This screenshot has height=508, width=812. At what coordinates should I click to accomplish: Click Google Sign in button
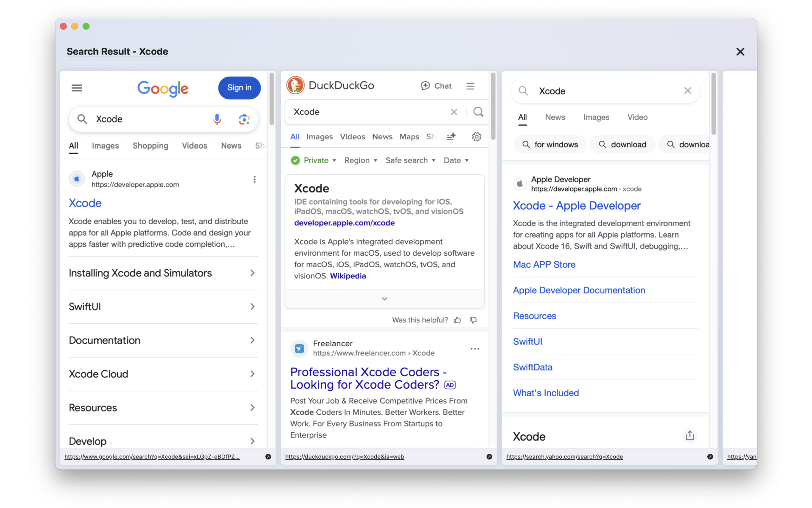pos(239,88)
